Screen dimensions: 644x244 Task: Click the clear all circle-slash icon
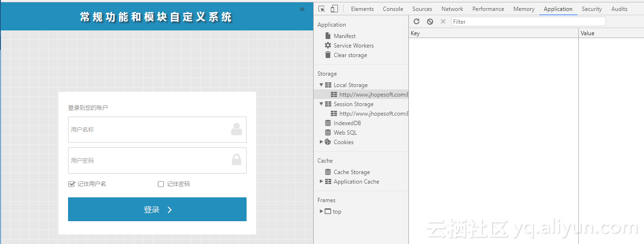tap(430, 21)
